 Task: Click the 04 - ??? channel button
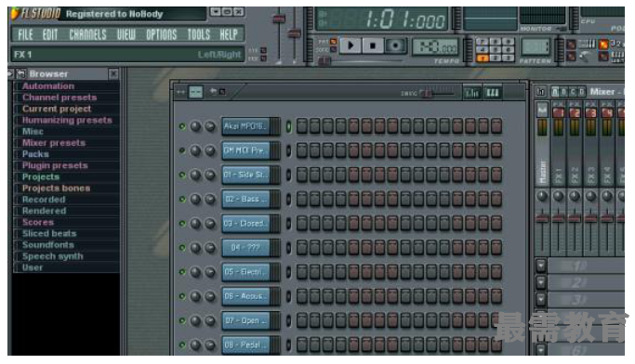tap(250, 248)
